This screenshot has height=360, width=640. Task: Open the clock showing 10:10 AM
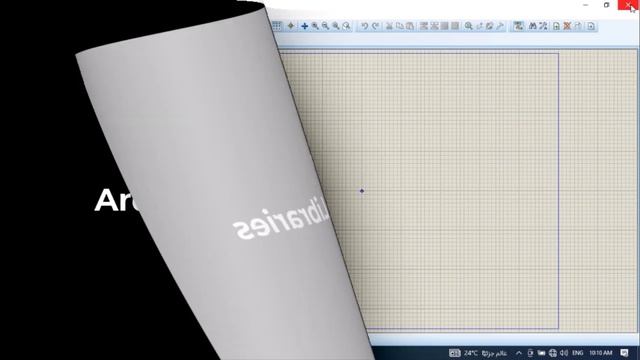tap(601, 353)
